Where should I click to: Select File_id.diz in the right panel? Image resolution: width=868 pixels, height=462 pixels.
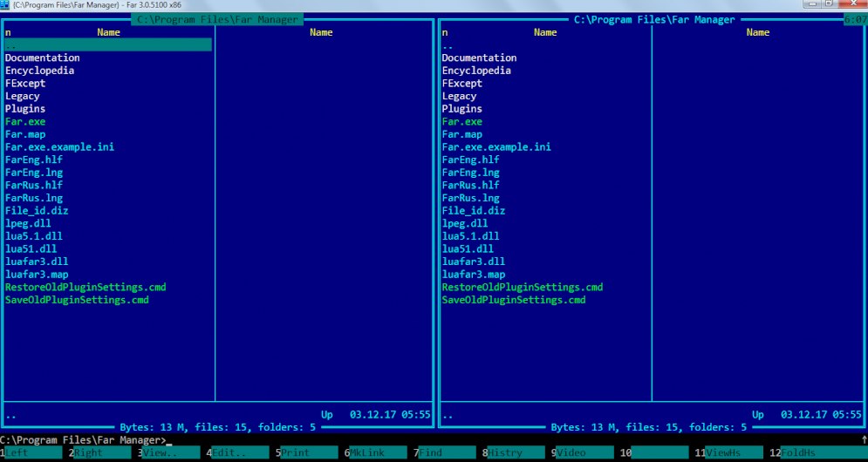[474, 210]
